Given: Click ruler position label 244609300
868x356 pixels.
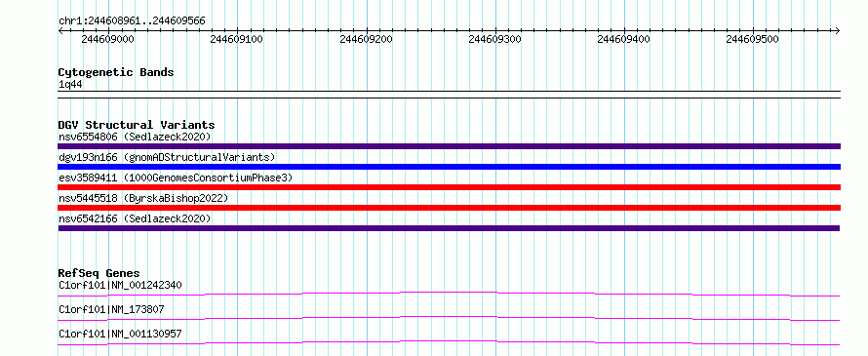Looking at the screenshot, I should coord(494,39).
